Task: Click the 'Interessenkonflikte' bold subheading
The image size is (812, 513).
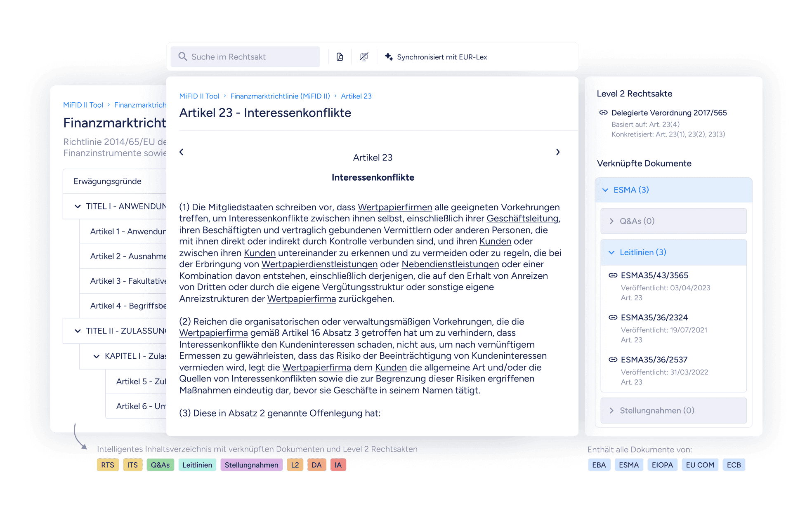Action: click(373, 177)
